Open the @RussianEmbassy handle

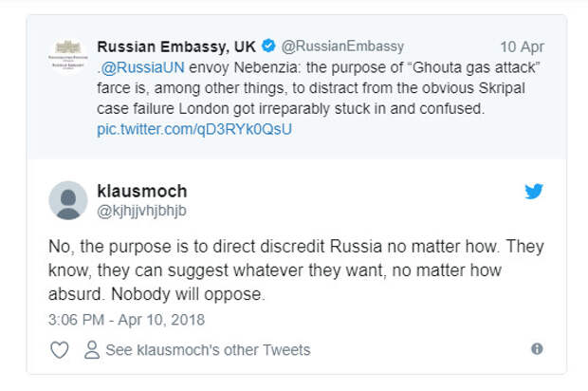coord(342,47)
